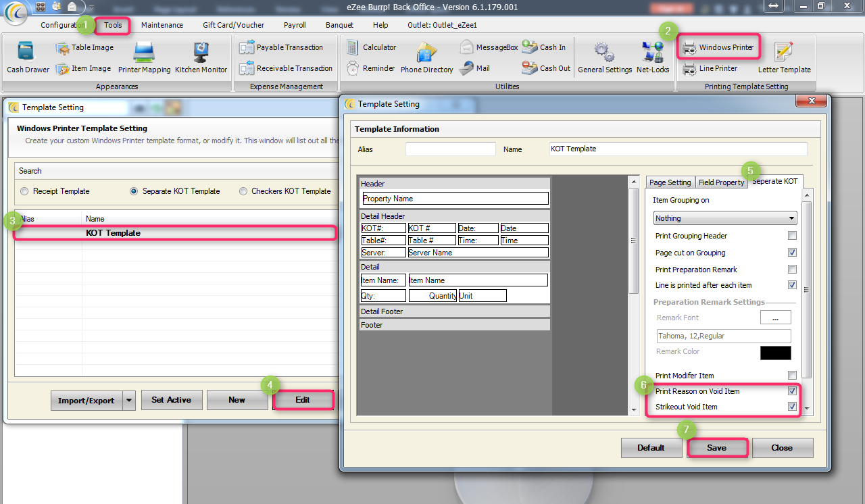Click the layout preview vertical scrollbar
This screenshot has height=504, width=865.
point(634,295)
